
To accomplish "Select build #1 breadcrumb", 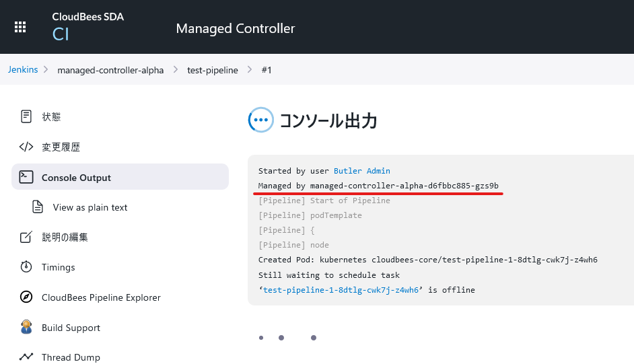I will tap(267, 70).
